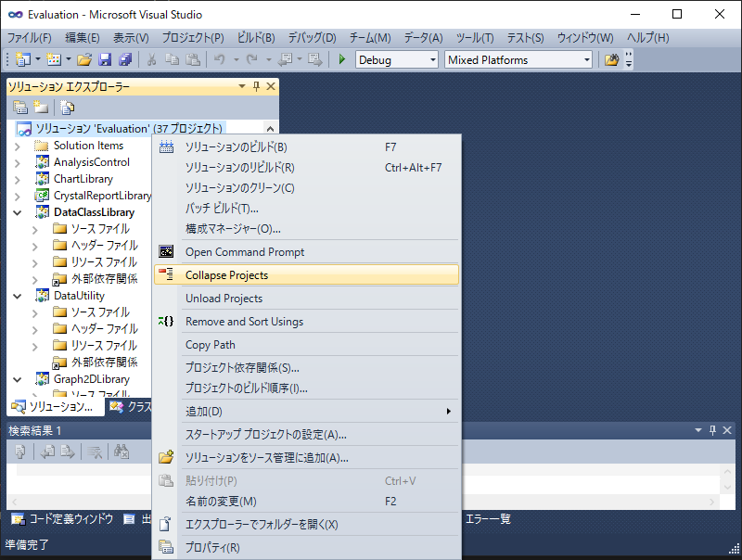Click the Cut scissors icon in toolbar
Screen dimensions: 742x560
(x=151, y=59)
